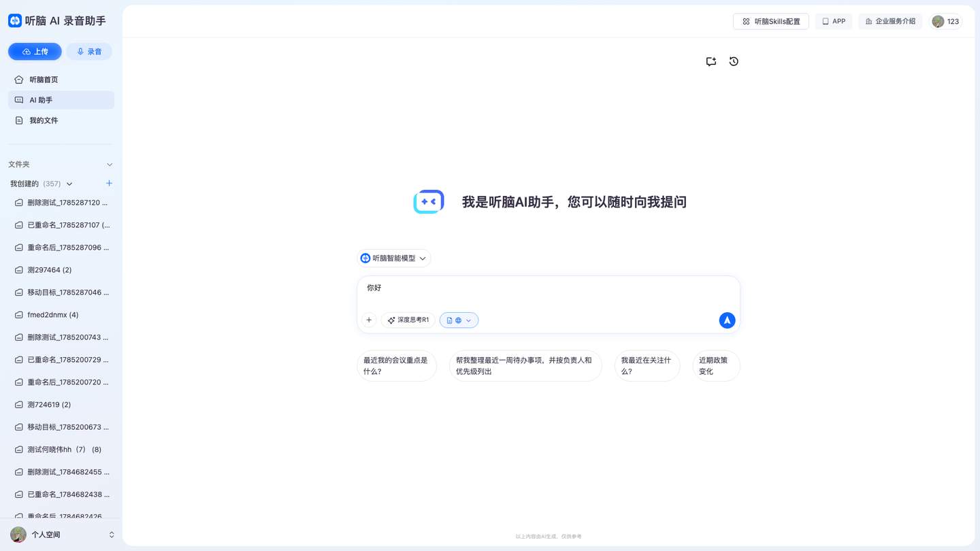The width and height of the screenshot is (980, 551).
Task: Choose suggestion 近期政策变化
Action: point(717,366)
